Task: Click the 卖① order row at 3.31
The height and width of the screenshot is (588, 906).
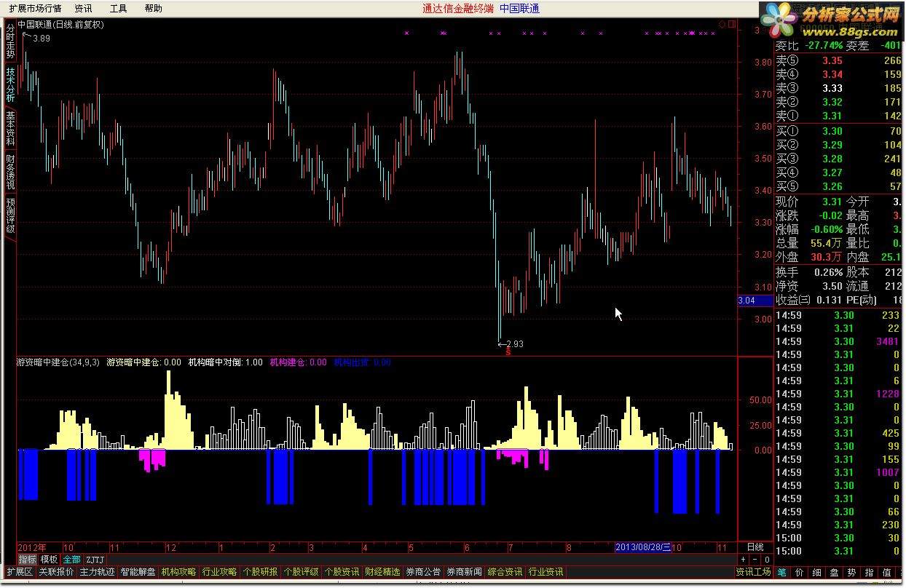Action: (838, 116)
